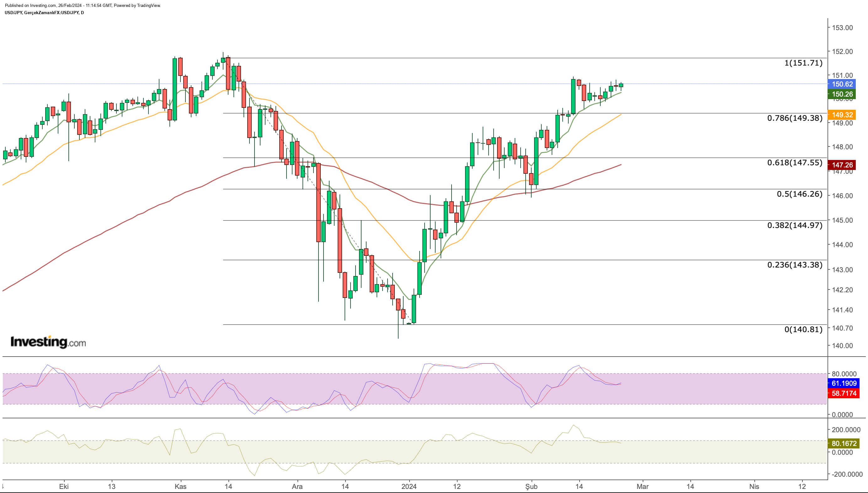Click the orange 149.32 moving average label
This screenshot has width=868, height=493.
click(842, 115)
